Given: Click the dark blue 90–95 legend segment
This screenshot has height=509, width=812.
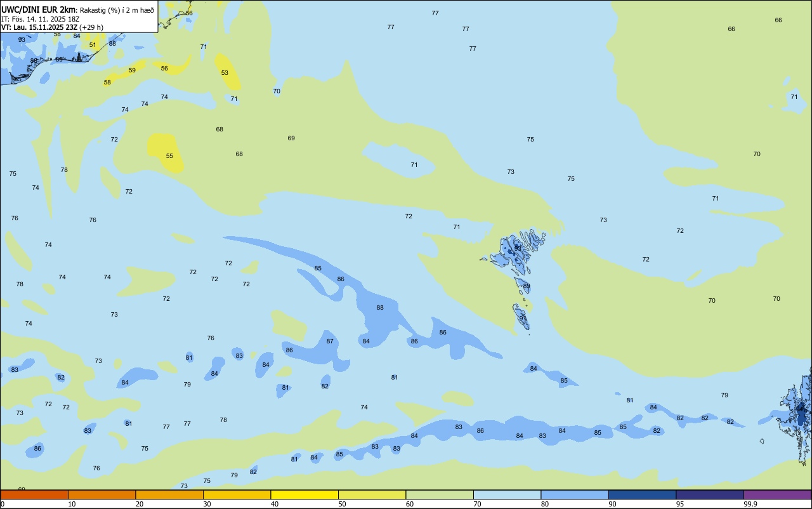Looking at the screenshot, I should pos(642,494).
